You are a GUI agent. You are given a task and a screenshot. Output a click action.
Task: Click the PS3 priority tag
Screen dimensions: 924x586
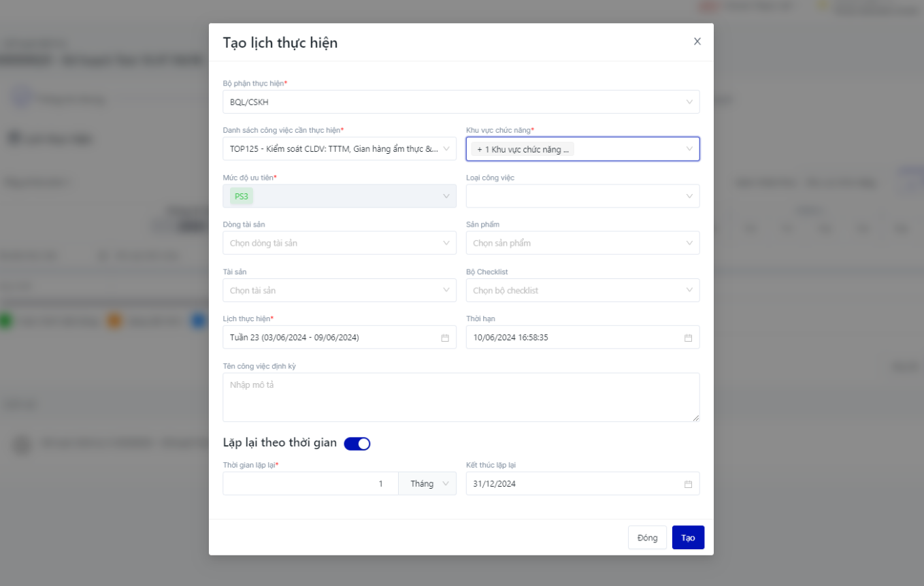(x=242, y=196)
